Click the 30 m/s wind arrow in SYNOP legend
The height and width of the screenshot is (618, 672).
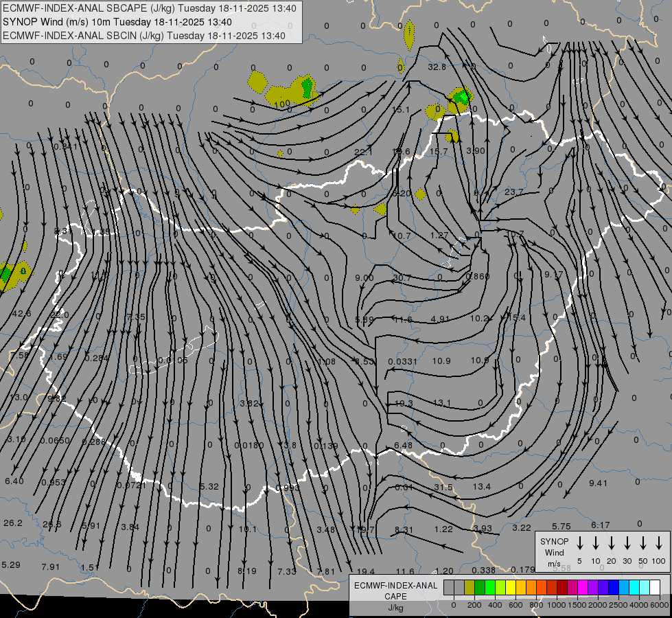(627, 543)
